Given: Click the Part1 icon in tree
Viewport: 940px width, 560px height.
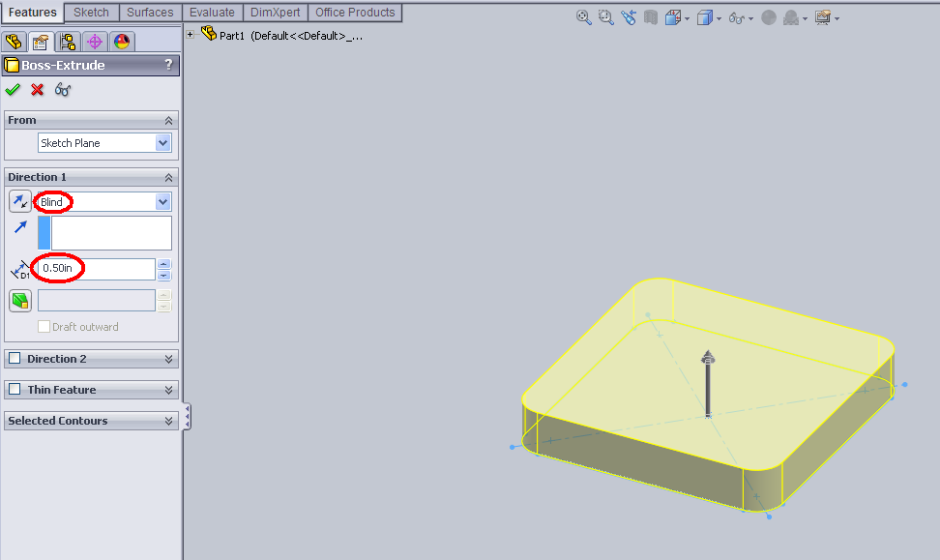Looking at the screenshot, I should 209,34.
